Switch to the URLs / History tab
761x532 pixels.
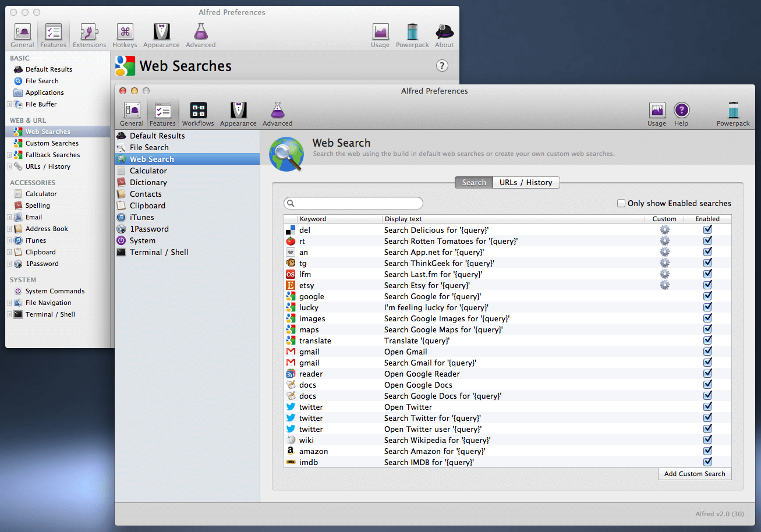click(526, 182)
